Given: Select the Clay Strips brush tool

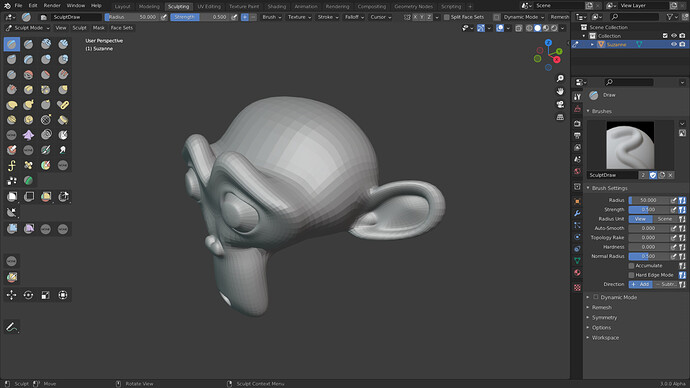Looking at the screenshot, I should click(63, 44).
